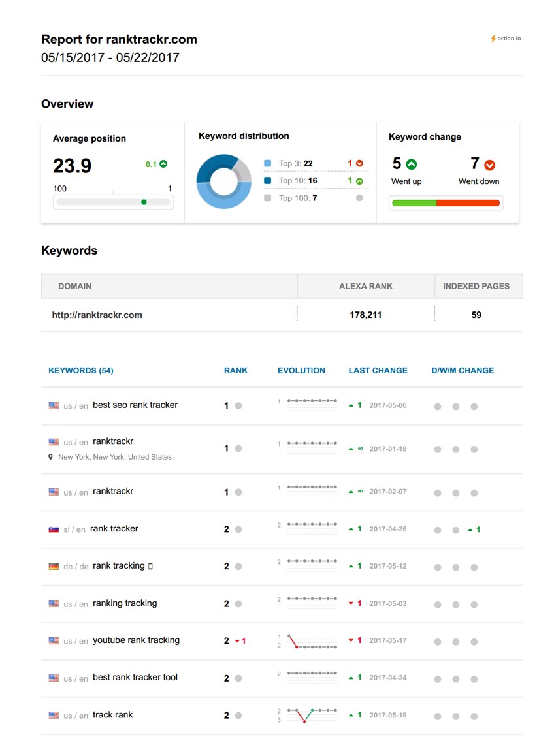Click the grey rank dot for best seo rank tracker
The width and height of the screenshot is (554, 756).
click(238, 406)
